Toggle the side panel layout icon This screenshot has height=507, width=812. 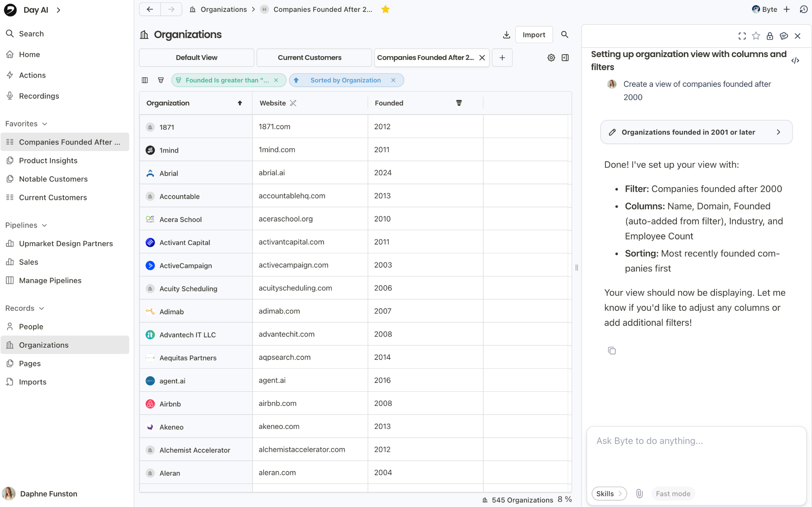565,58
